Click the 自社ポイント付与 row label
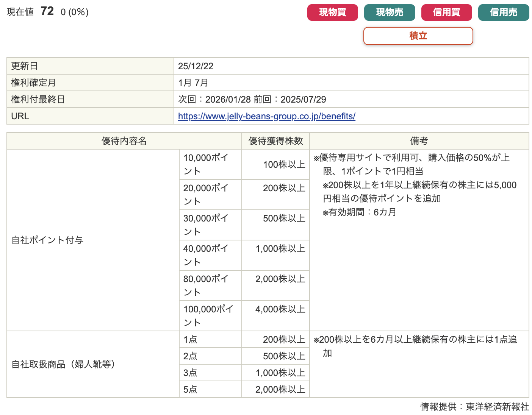Image resolution: width=532 pixels, height=415 pixels. (47, 240)
